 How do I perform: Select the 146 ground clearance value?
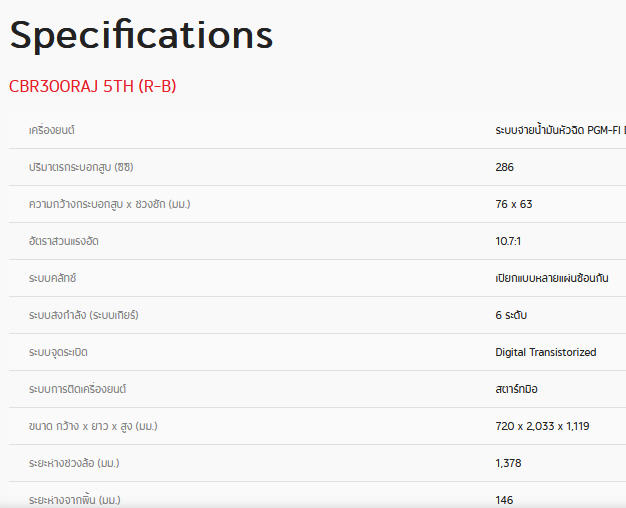[x=504, y=500]
